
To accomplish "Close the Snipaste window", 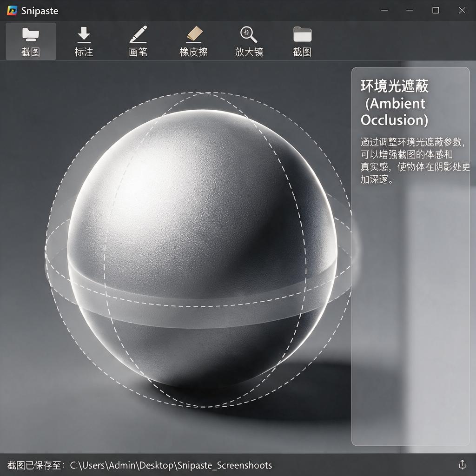I will [462, 10].
